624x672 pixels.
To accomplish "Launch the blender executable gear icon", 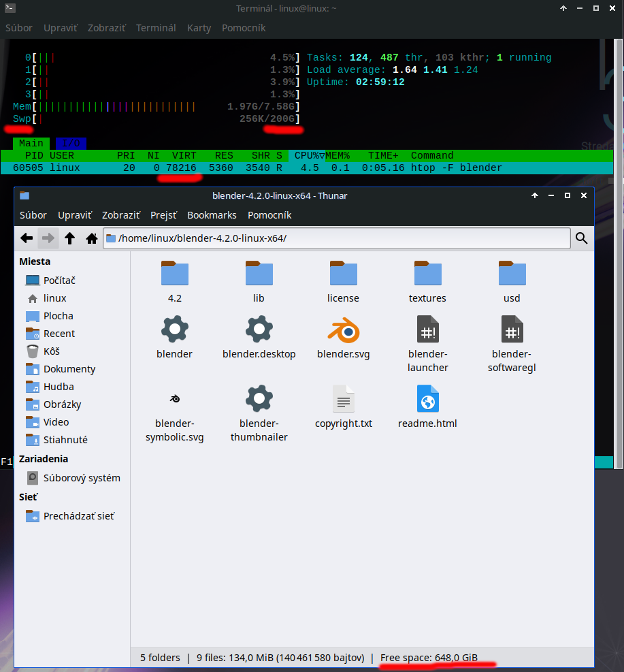I will 174,329.
